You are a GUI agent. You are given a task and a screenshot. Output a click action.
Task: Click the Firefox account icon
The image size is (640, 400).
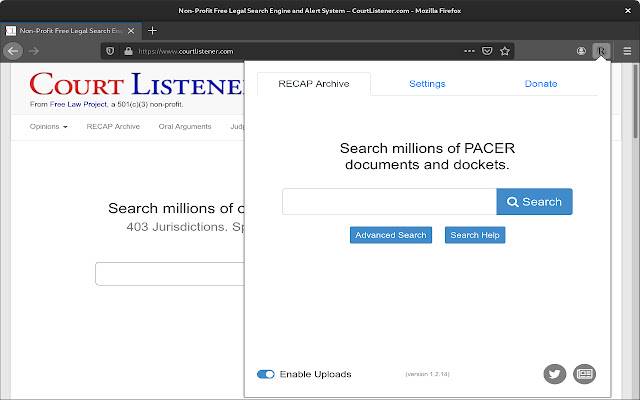[581, 50]
